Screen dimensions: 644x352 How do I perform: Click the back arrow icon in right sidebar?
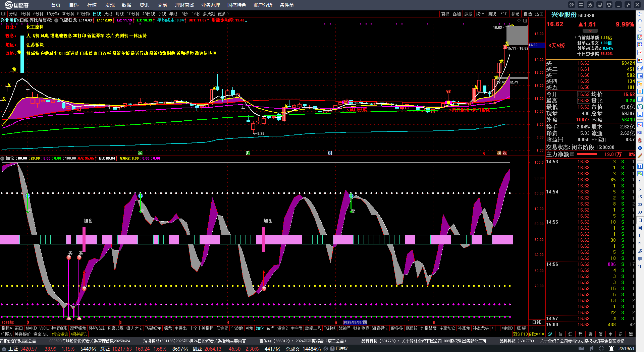pyautogui.click(x=640, y=14)
